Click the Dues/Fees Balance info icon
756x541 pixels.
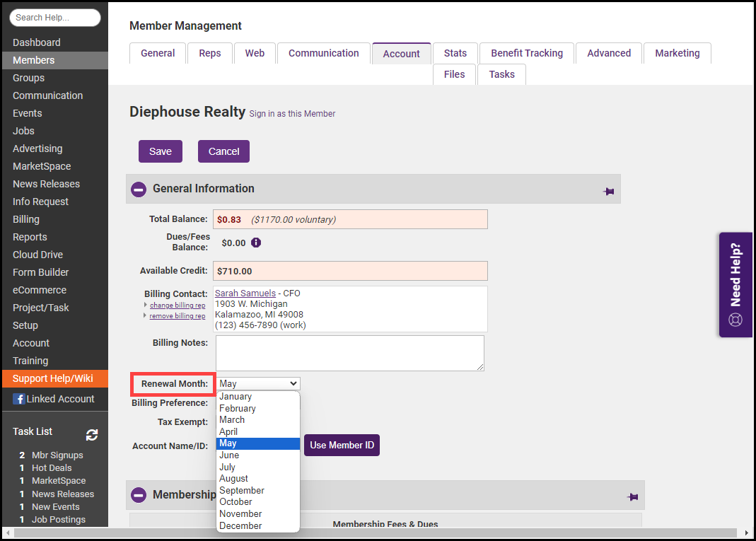pos(256,243)
